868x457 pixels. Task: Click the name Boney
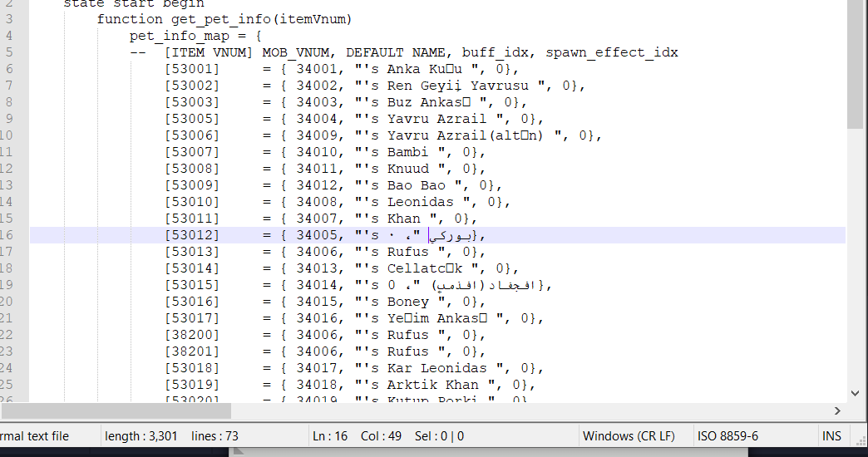tap(407, 302)
